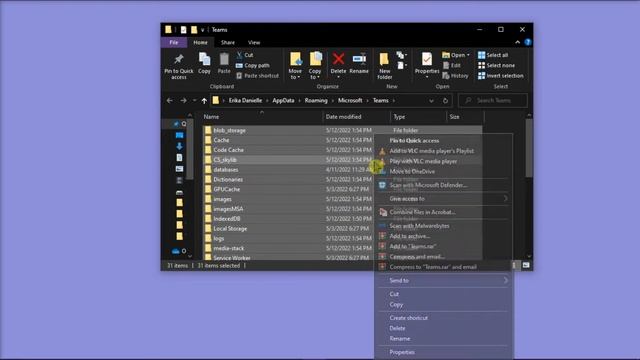Select the Cut scissors command in the ribbon
The height and width of the screenshot is (360, 640).
245,55
